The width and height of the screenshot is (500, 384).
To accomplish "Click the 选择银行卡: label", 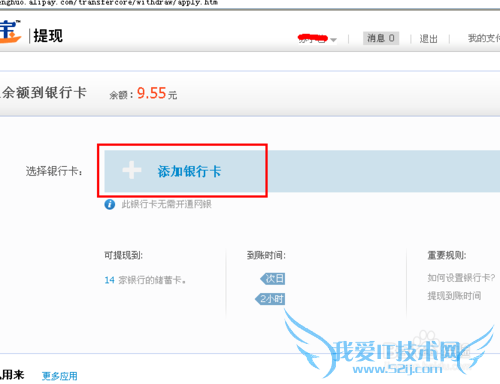I will pyautogui.click(x=54, y=171).
